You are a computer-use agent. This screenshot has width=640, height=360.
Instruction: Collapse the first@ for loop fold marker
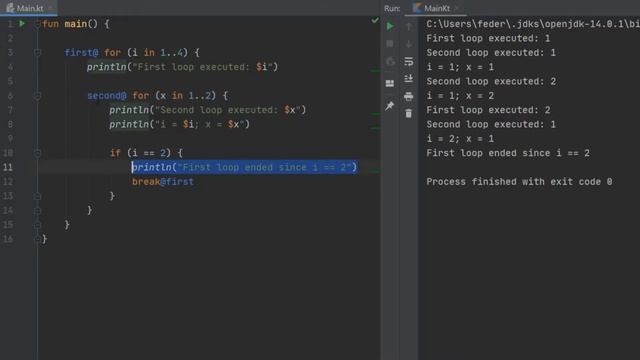click(37, 53)
